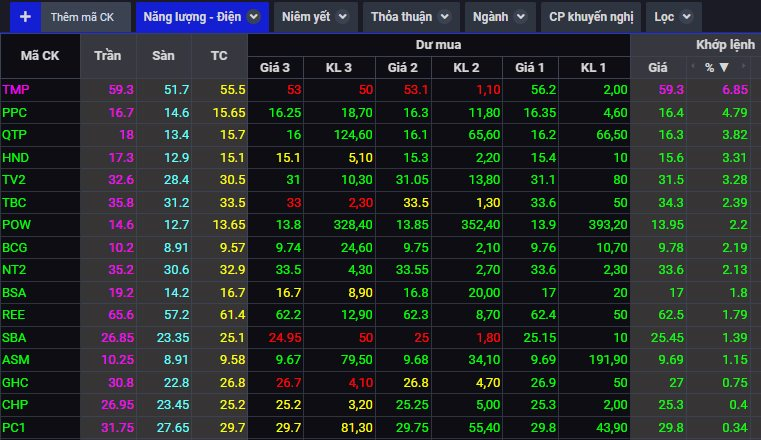This screenshot has height=440, width=761.
Task: Open PC1 stock symbol
Action: pos(14,428)
